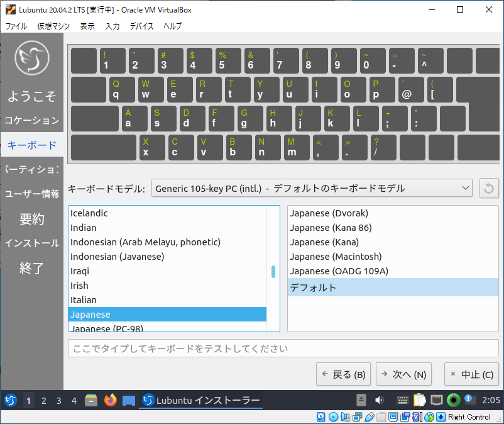Image resolution: width=504 pixels, height=424 pixels.
Task: Switch to workspace 4
Action: coord(74,401)
